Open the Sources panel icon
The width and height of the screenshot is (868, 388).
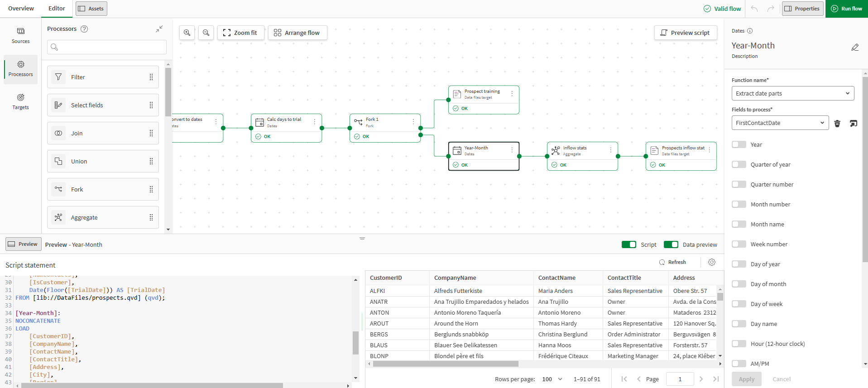click(x=20, y=35)
